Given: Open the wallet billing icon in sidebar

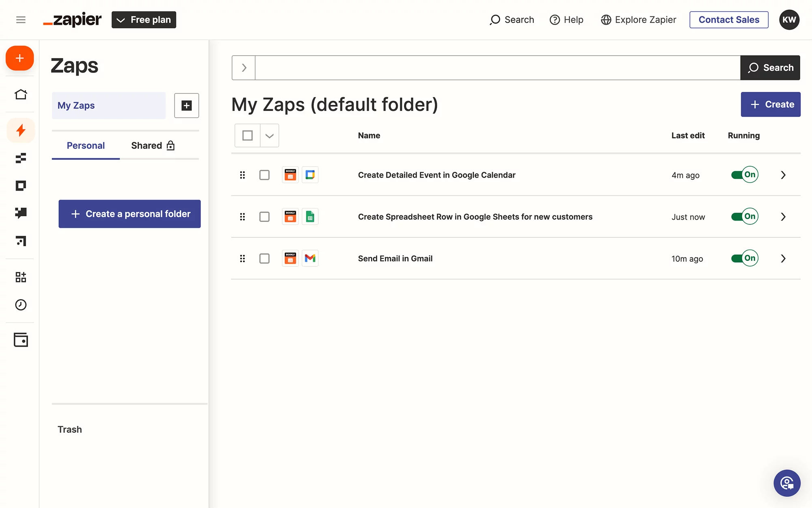Looking at the screenshot, I should (x=21, y=340).
